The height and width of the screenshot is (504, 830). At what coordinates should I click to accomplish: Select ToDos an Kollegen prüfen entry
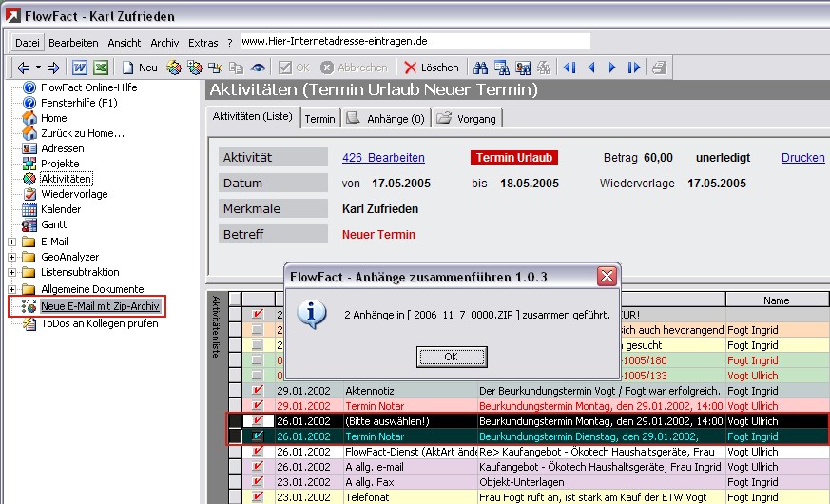pyautogui.click(x=100, y=323)
